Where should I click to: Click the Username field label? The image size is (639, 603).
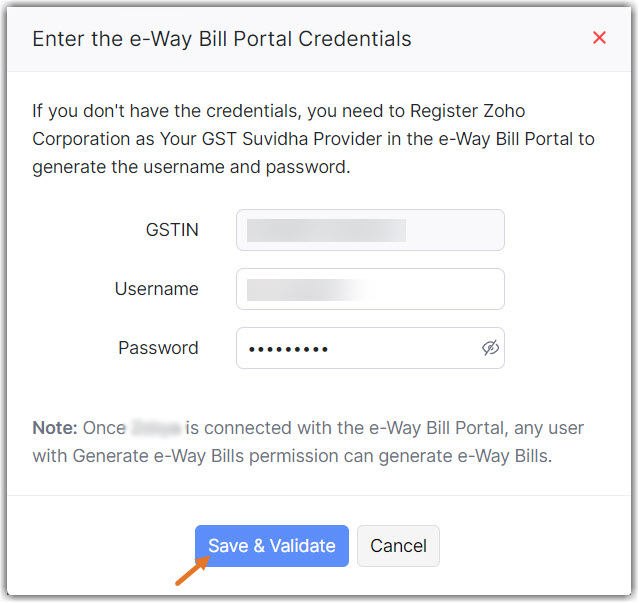coord(156,289)
